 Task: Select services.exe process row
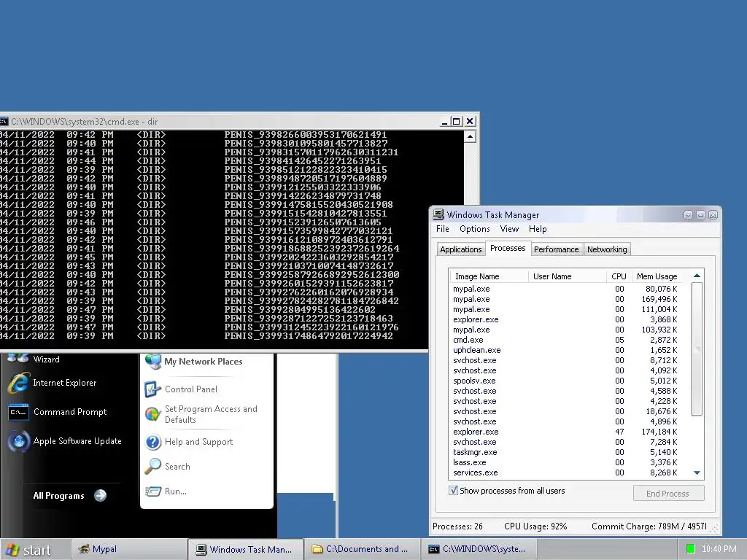pos(565,472)
